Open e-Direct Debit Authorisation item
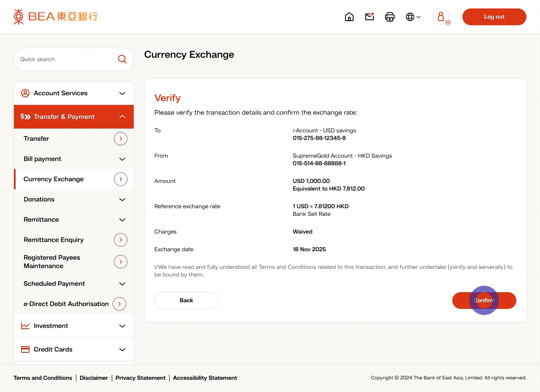540x392 pixels. (66, 304)
